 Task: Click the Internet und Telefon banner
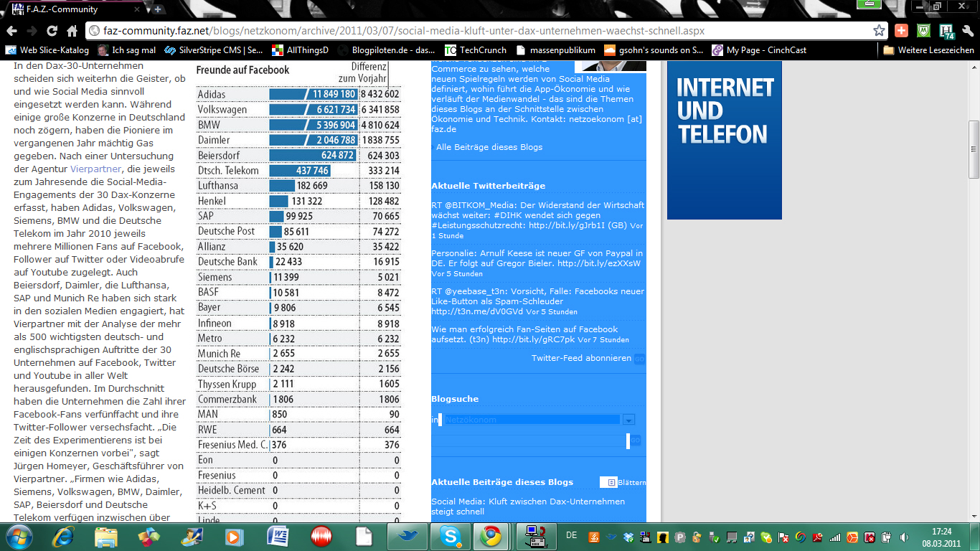click(724, 140)
